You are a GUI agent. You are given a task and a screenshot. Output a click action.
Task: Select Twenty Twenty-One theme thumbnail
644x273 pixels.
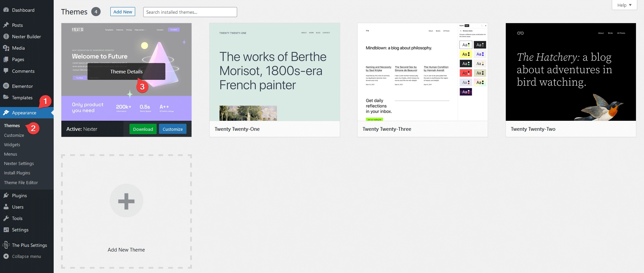coord(275,72)
